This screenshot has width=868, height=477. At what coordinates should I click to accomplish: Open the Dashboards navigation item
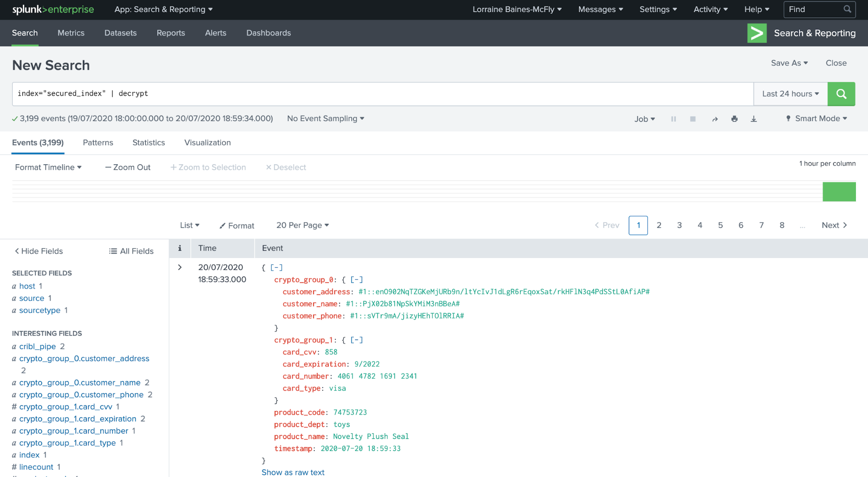click(268, 33)
